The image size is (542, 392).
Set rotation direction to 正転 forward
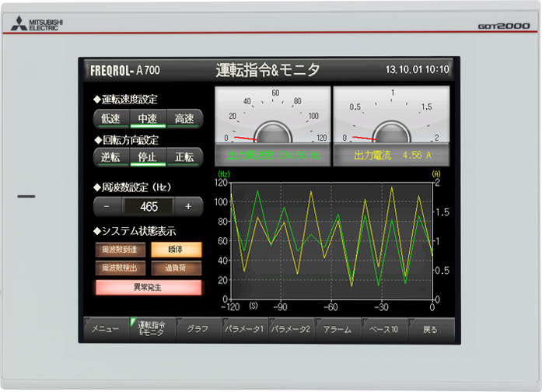pyautogui.click(x=184, y=157)
